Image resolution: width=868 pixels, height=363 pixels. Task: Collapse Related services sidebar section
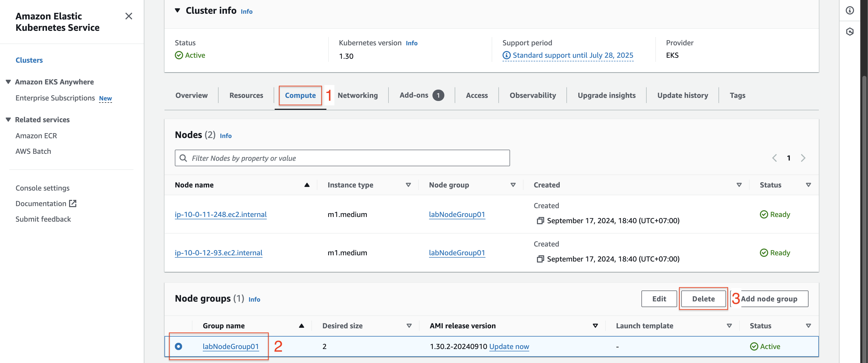(9, 119)
